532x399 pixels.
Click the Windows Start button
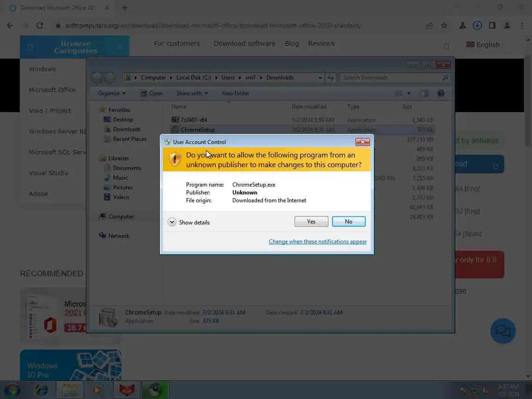pyautogui.click(x=12, y=390)
